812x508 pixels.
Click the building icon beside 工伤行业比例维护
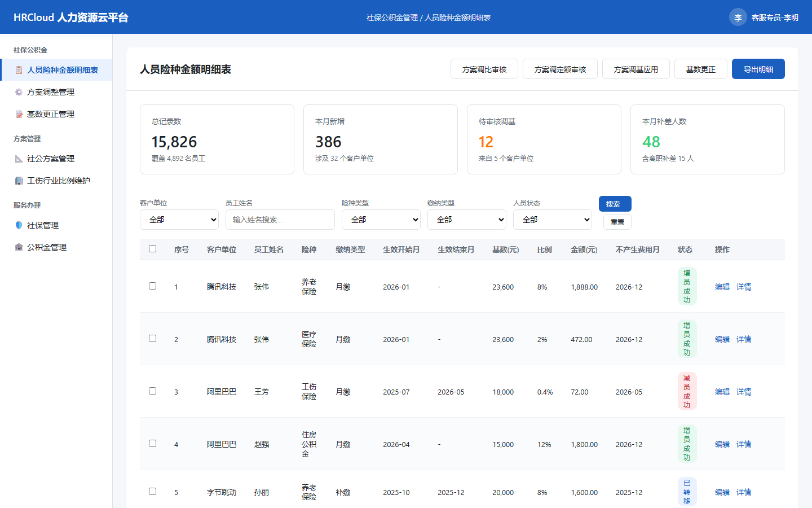click(19, 181)
